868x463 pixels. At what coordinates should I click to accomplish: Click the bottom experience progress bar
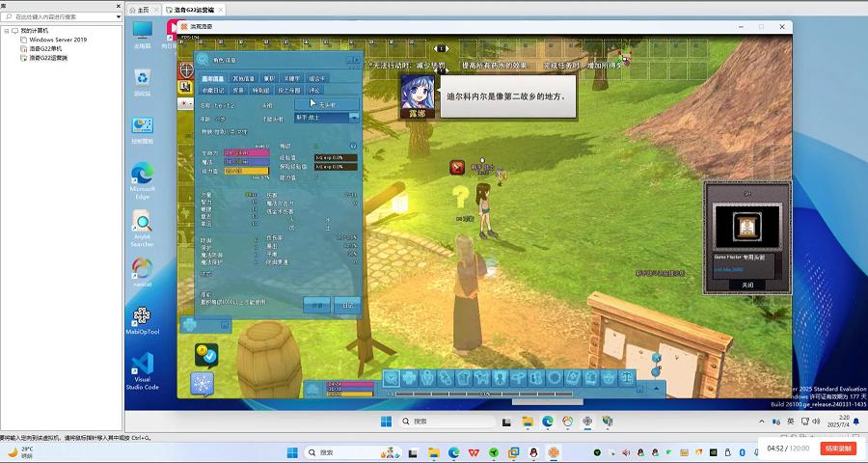(483, 395)
